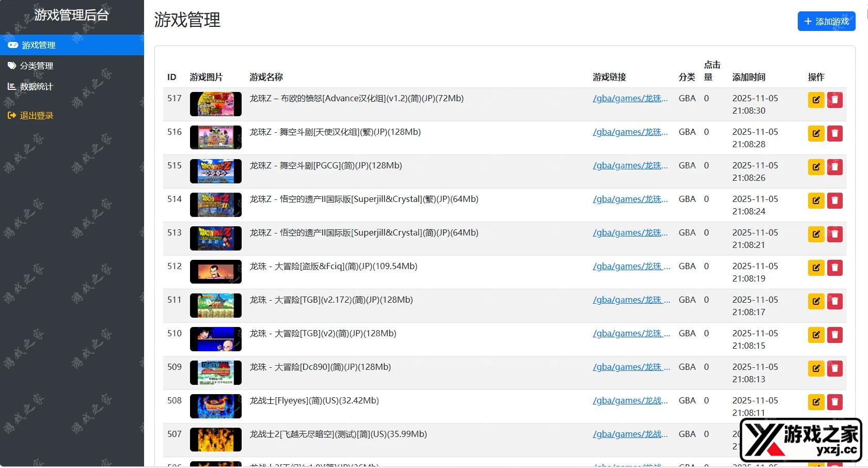The width and height of the screenshot is (868, 468).
Task: Click the red trash icon for game 516
Action: pos(834,134)
